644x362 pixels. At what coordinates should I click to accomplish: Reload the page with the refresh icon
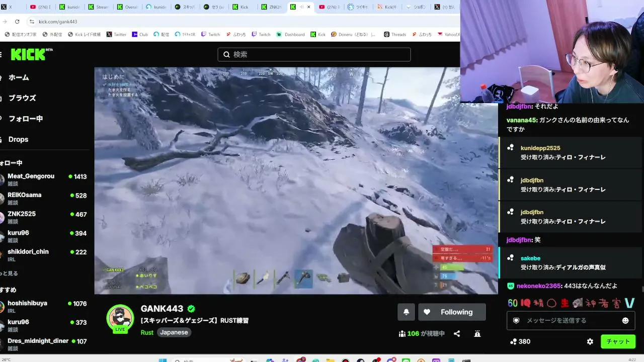coord(17,22)
